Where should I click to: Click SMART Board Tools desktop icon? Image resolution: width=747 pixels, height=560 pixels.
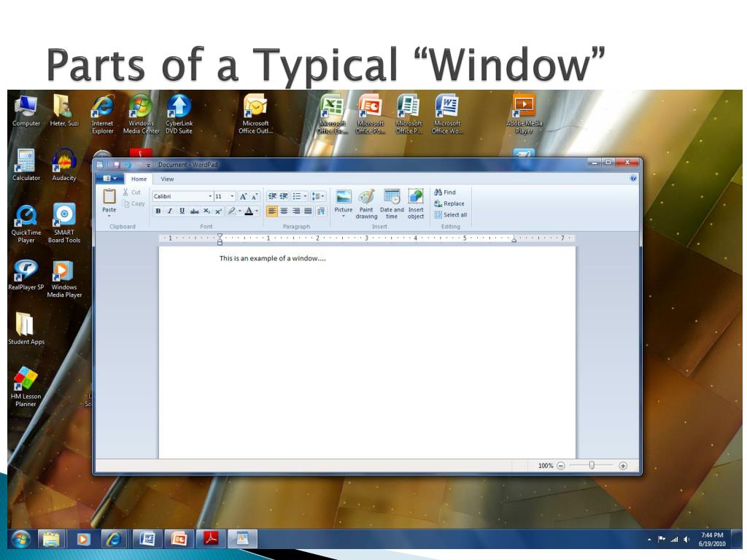64,223
